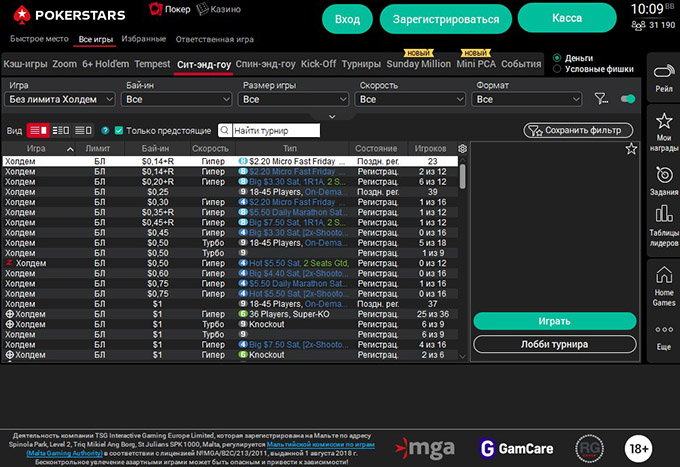Switch the green filter toggle
Screen dimensions: 680x467
pos(628,99)
